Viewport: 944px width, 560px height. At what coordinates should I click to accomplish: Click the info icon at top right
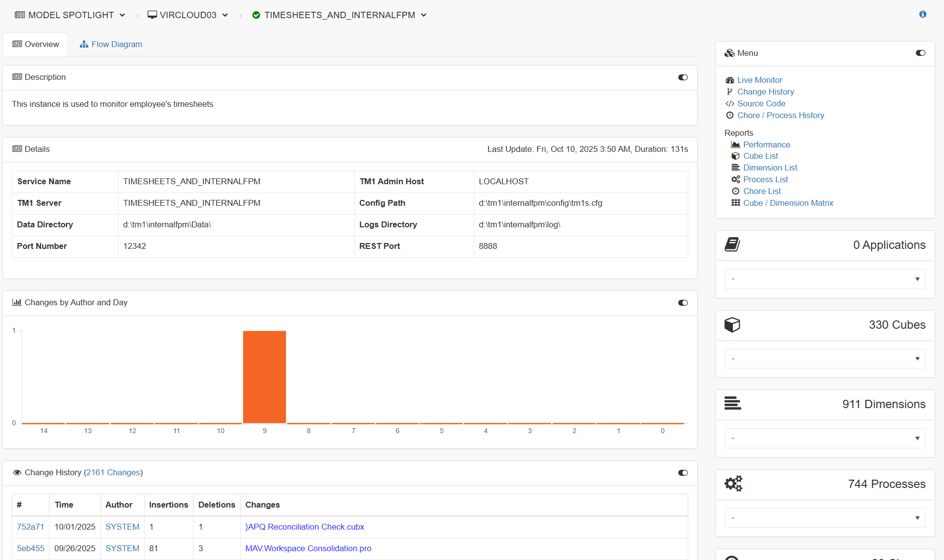coord(922,14)
